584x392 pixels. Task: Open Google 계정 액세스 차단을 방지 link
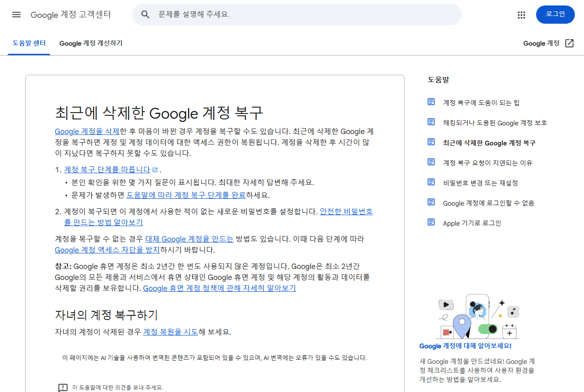(x=107, y=250)
